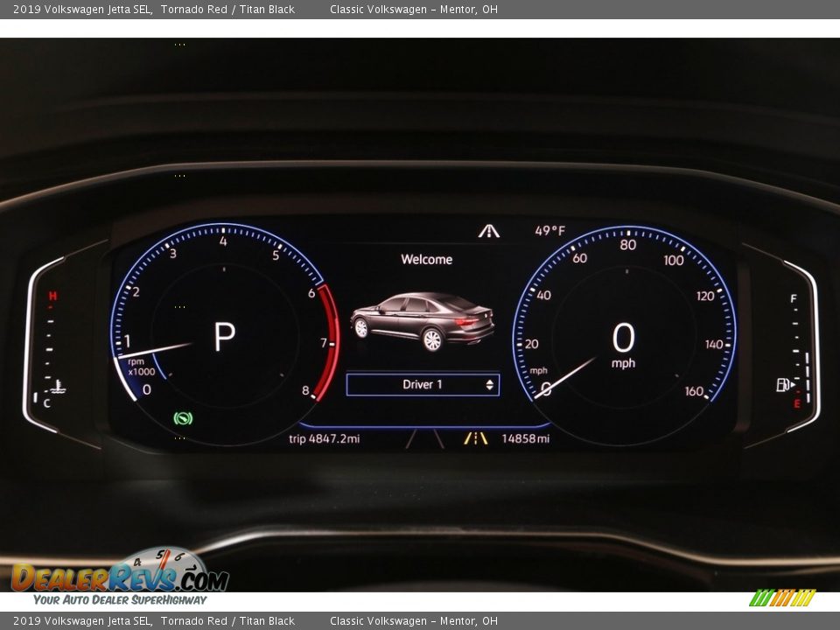
Task: Click the coolant temperature icon
Action: pos(59,385)
